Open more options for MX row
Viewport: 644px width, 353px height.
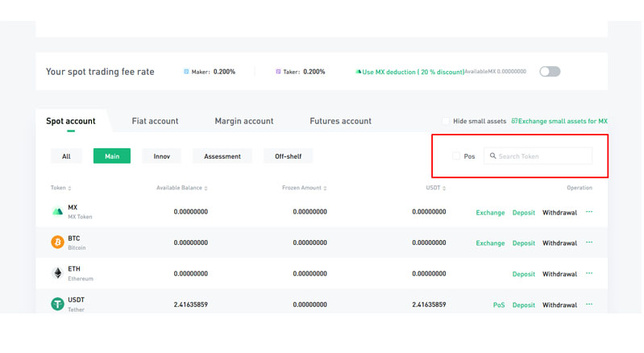(589, 212)
